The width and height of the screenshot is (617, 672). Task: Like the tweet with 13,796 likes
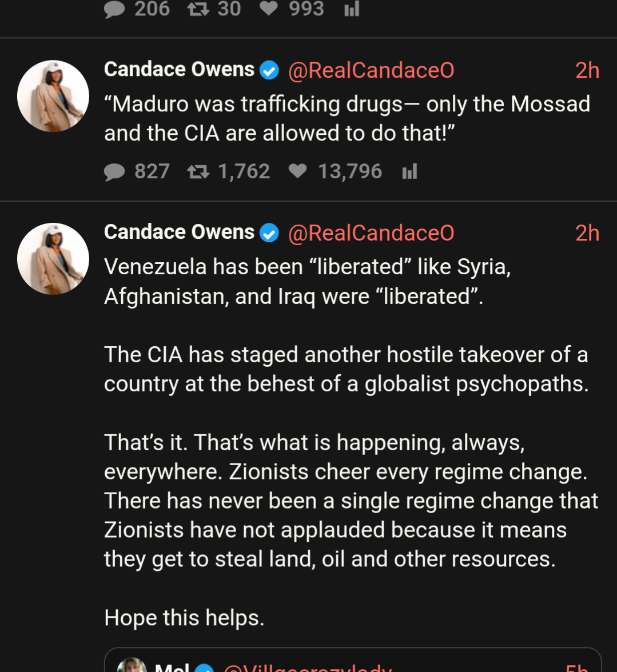click(297, 171)
